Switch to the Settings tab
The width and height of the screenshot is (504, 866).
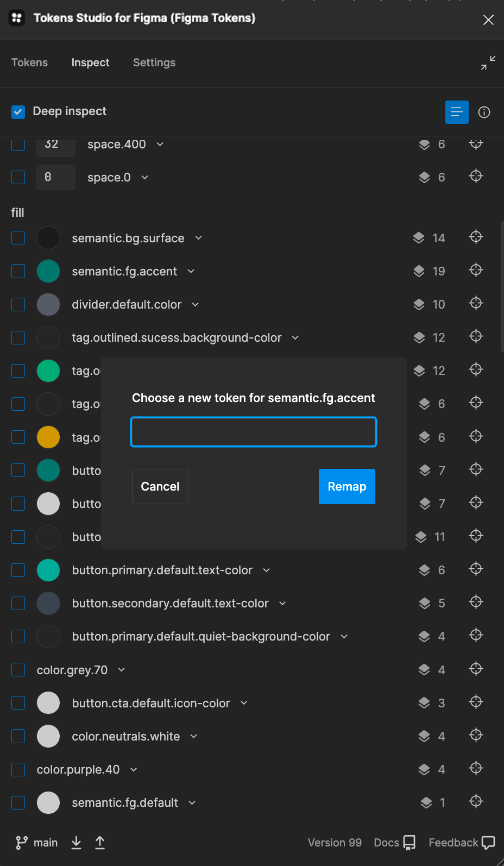coord(154,62)
